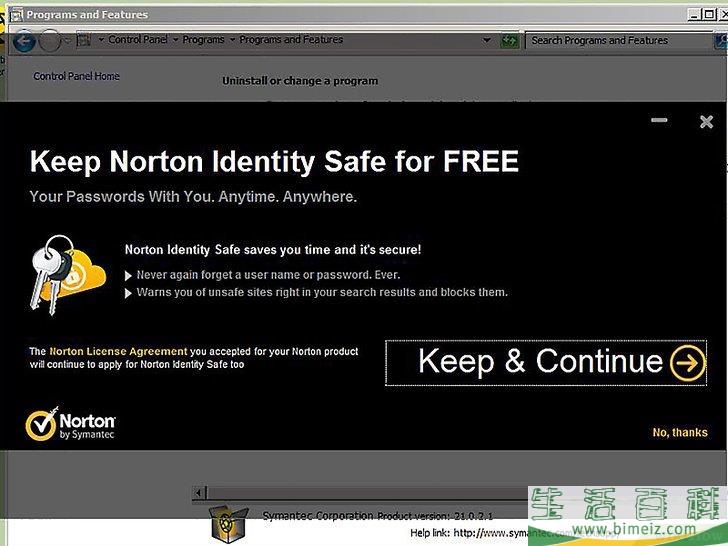Decline the offer with No, thanks
Image resolution: width=728 pixels, height=546 pixels.
tap(680, 432)
